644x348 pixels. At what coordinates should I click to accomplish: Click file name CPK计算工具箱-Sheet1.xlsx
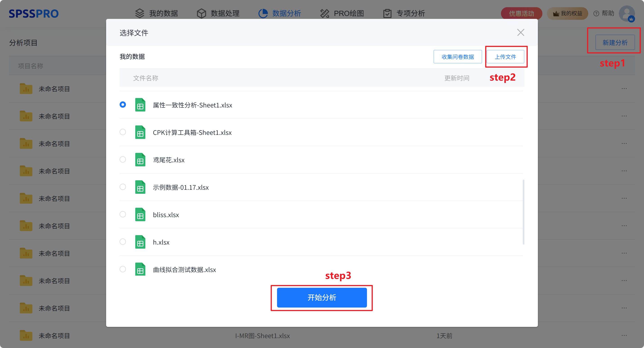(x=192, y=133)
